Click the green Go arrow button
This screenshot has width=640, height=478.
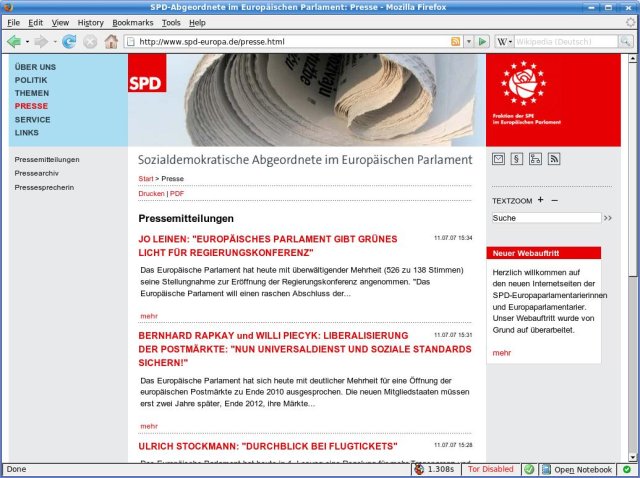(x=482, y=41)
